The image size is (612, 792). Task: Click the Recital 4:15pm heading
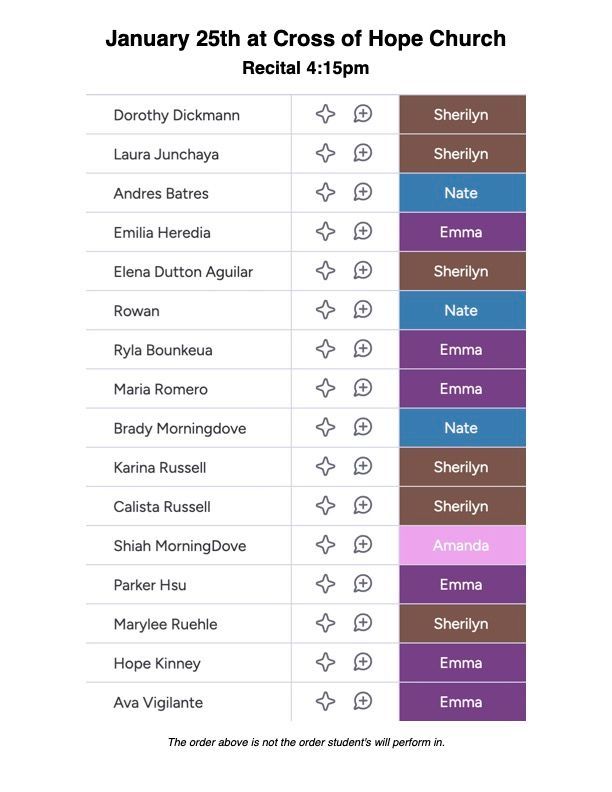[x=306, y=68]
